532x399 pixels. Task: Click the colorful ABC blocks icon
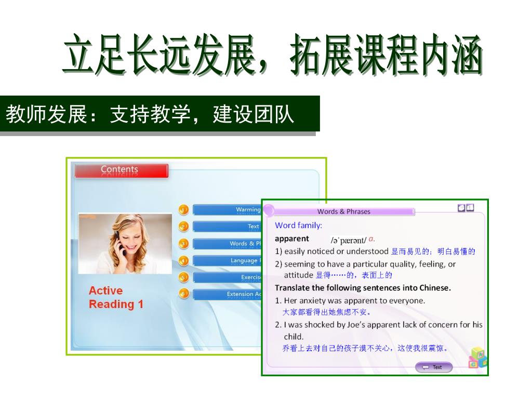coord(478,357)
